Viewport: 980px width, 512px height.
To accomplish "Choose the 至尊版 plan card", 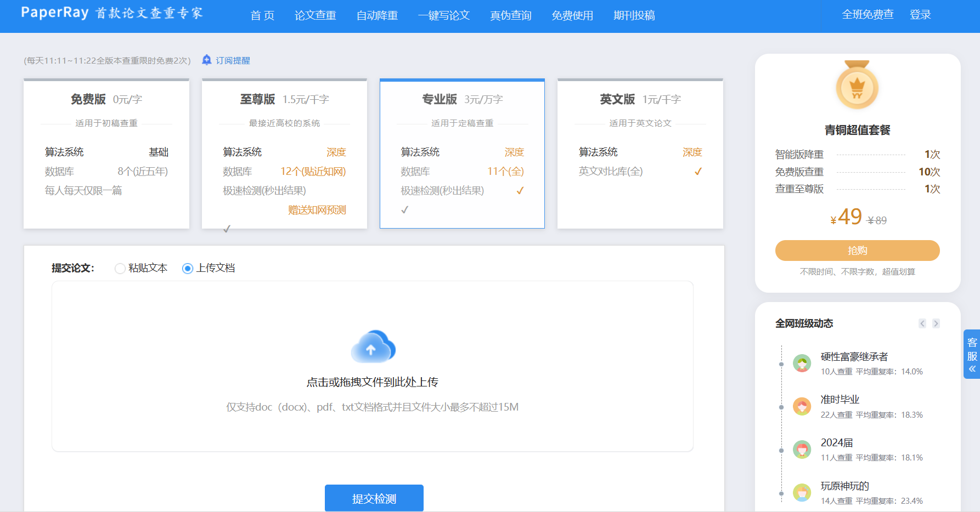I will [284, 153].
